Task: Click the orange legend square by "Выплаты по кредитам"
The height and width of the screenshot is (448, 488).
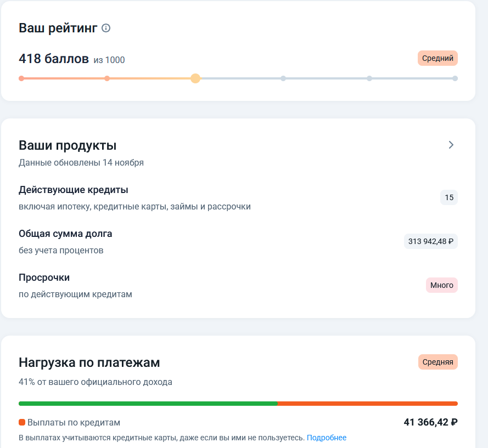Action: (x=22, y=423)
